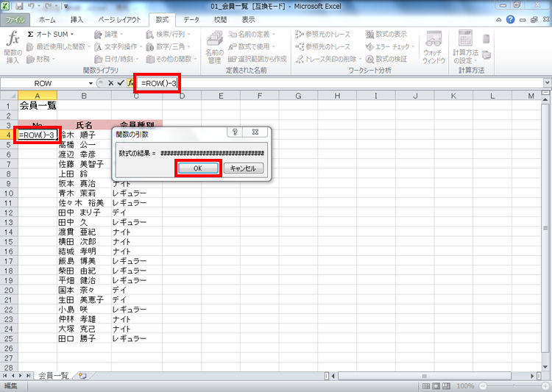Click 数式で使用 button
552x392 pixels.
click(252, 46)
